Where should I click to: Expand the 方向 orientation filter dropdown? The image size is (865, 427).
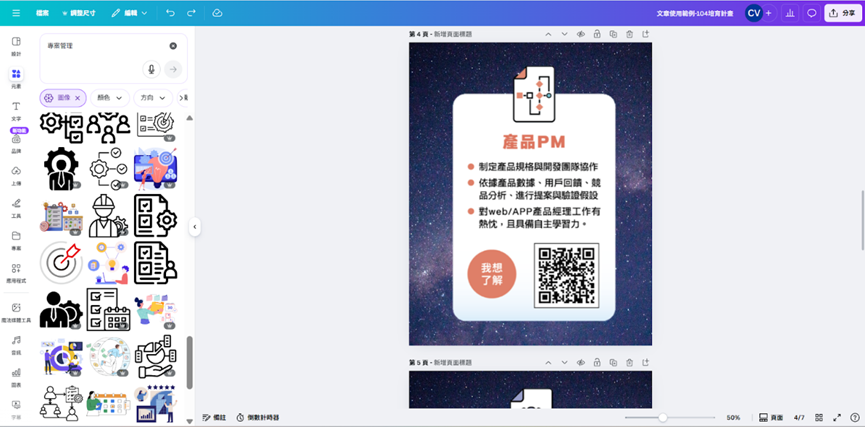click(x=152, y=98)
